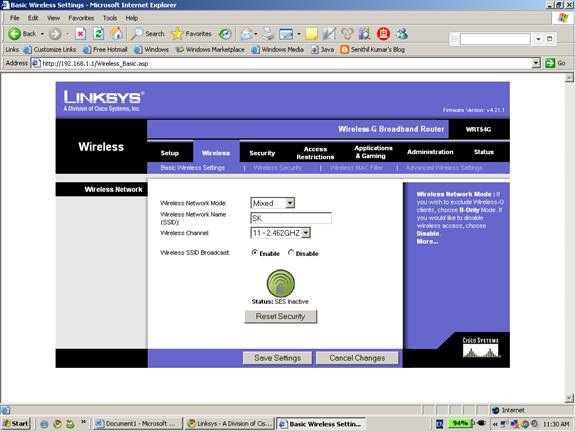Image resolution: width=575 pixels, height=432 pixels.
Task: Open the Access Restrictions tab
Action: (315, 153)
